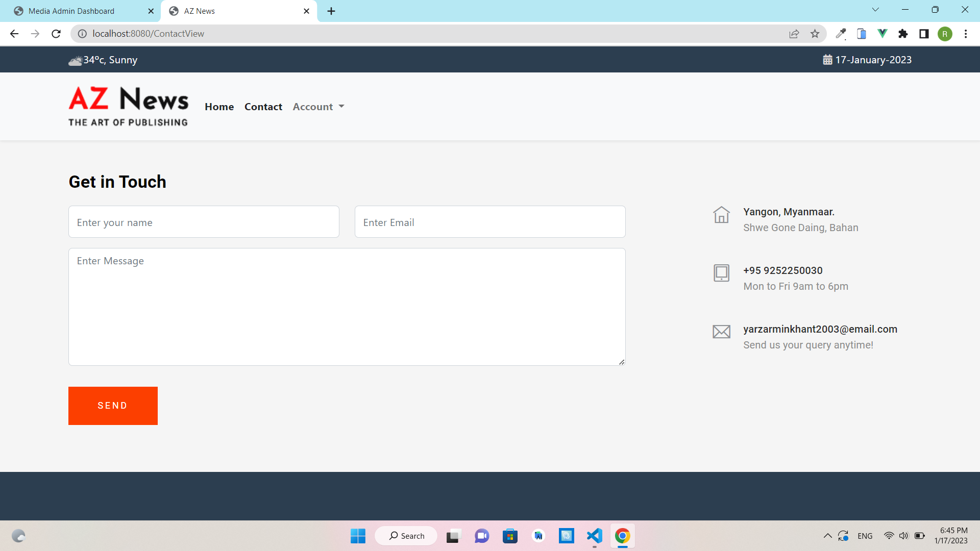Toggle the browser side panel

pyautogui.click(x=924, y=34)
